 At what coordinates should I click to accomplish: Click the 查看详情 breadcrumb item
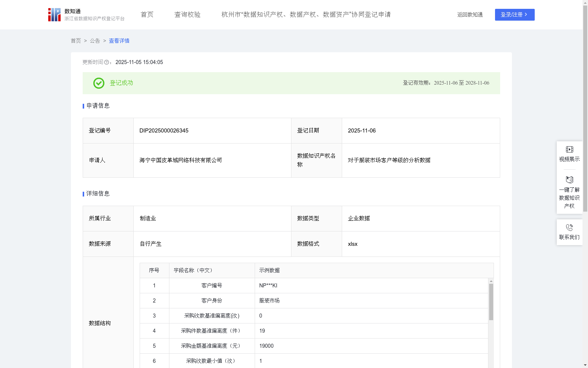pos(119,41)
